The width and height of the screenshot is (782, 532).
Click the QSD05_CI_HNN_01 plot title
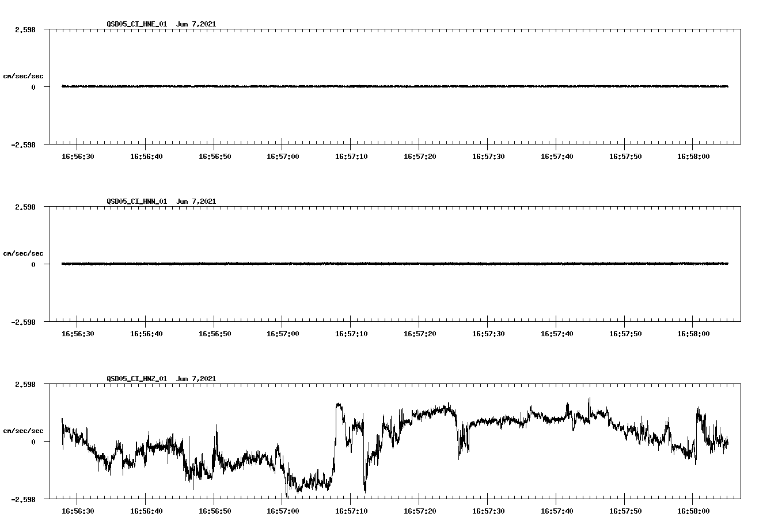(x=161, y=202)
